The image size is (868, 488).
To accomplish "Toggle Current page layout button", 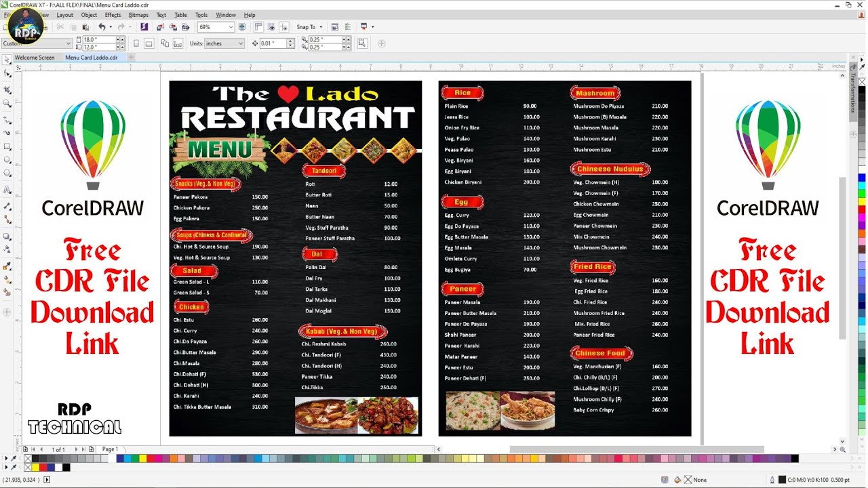I will [178, 43].
